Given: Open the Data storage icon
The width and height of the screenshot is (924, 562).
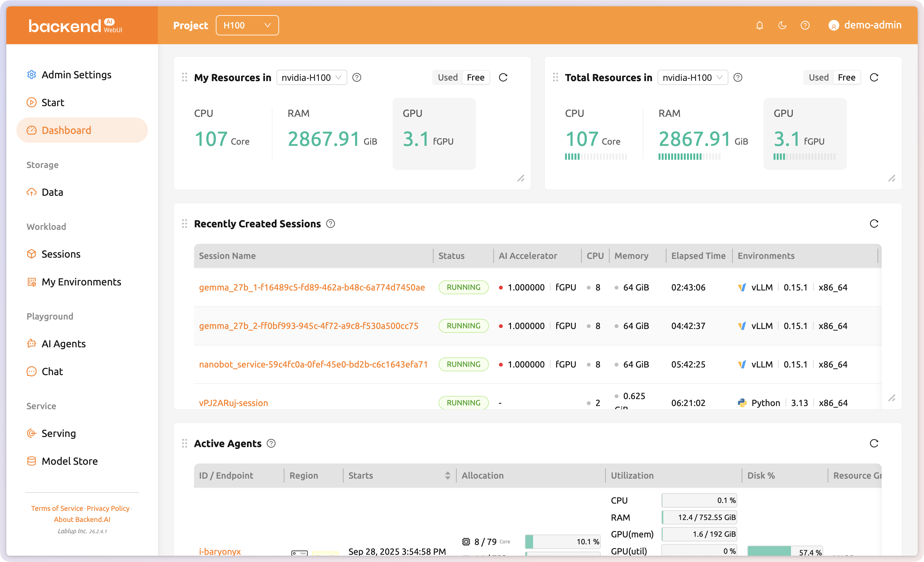Looking at the screenshot, I should coord(32,192).
